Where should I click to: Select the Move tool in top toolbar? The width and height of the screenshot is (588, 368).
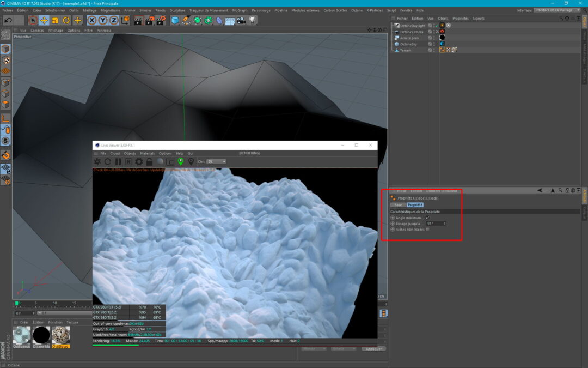pos(44,20)
